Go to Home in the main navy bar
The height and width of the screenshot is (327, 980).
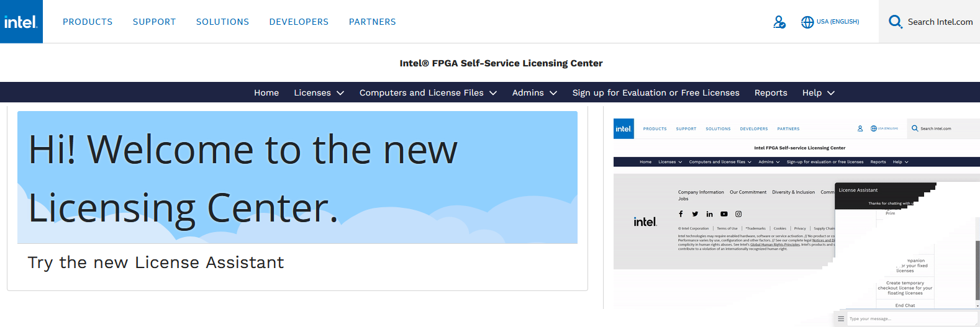click(x=266, y=92)
